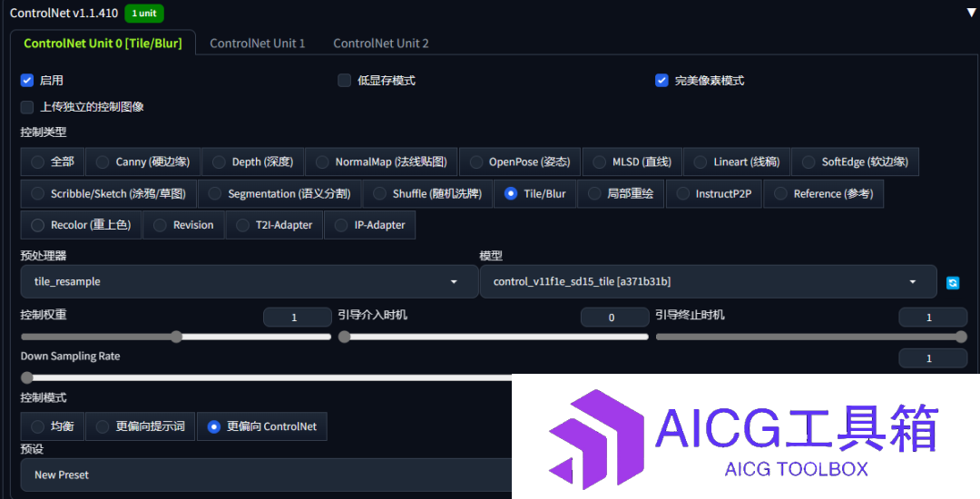Select the Depth (深度) control type
This screenshot has width=980, height=499.
point(252,161)
